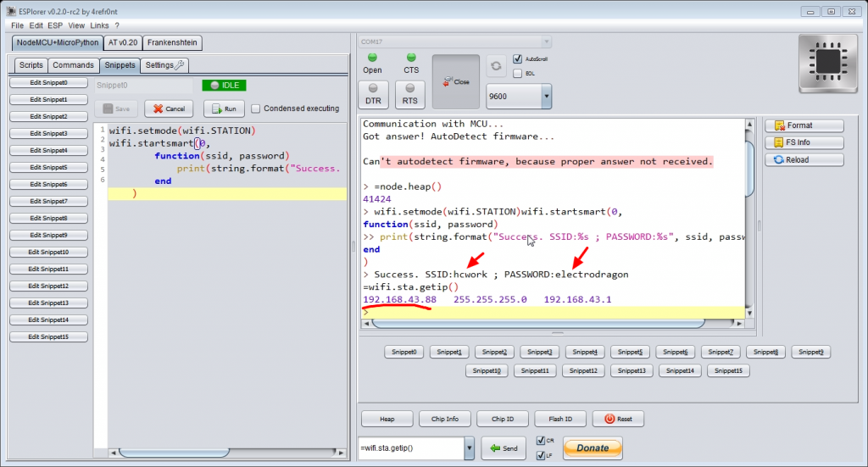Click the IDLE status indicator
868x467 pixels.
tap(224, 86)
